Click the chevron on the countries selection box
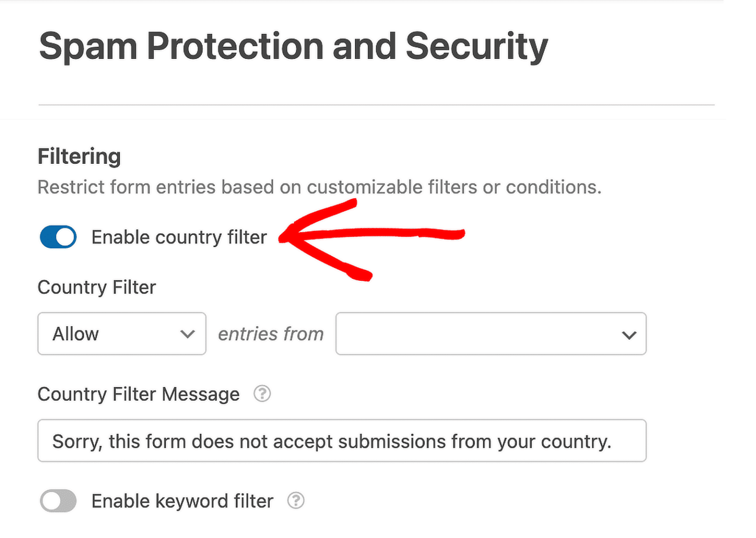756x538 pixels. point(629,335)
